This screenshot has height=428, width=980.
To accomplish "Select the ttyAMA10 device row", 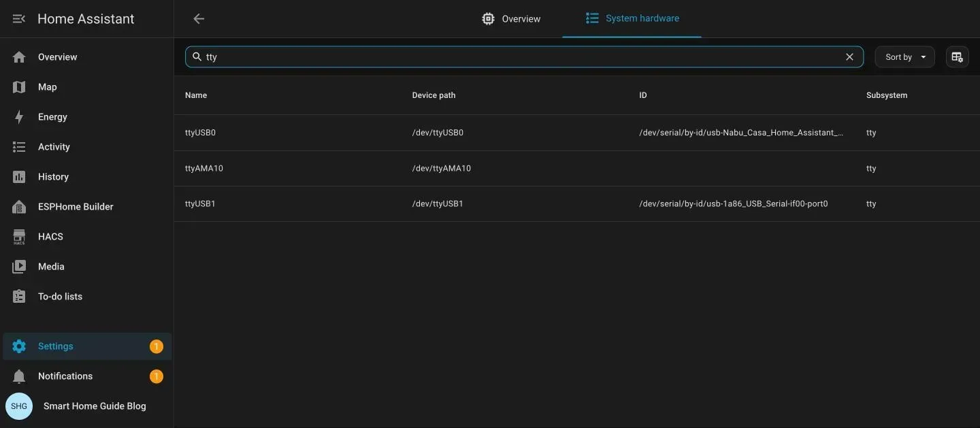I will (x=577, y=168).
